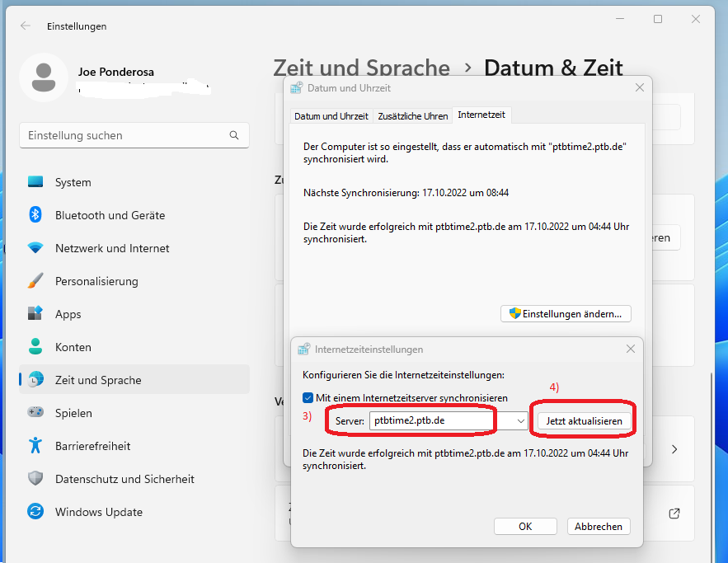Minimize the Einstellungen window
Screen dimensions: 728x563
tap(620, 19)
